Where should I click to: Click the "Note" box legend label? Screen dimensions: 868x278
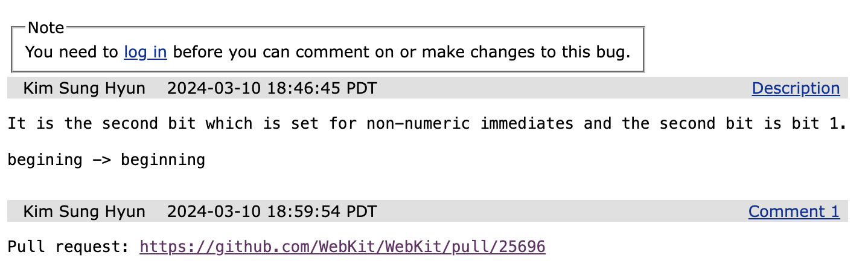tap(46, 28)
